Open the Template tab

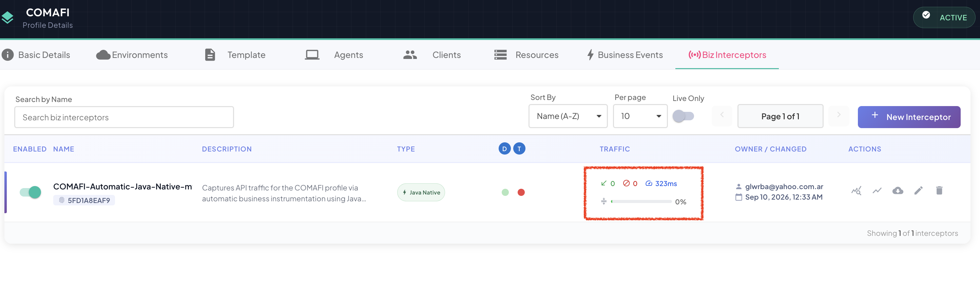[x=235, y=55]
